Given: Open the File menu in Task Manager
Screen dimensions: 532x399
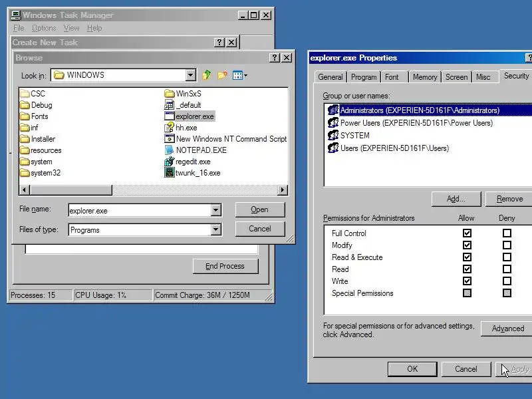Looking at the screenshot, I should click(x=19, y=28).
